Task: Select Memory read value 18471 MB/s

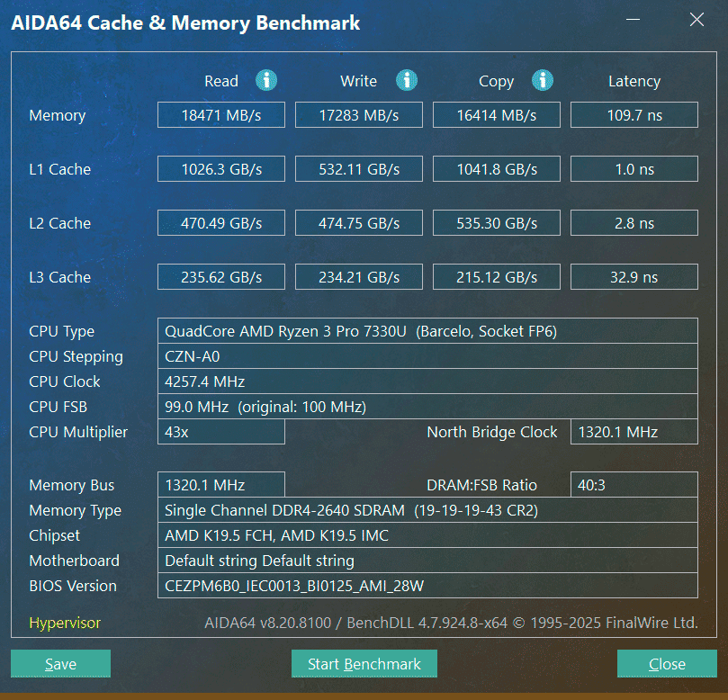Action: click(221, 114)
